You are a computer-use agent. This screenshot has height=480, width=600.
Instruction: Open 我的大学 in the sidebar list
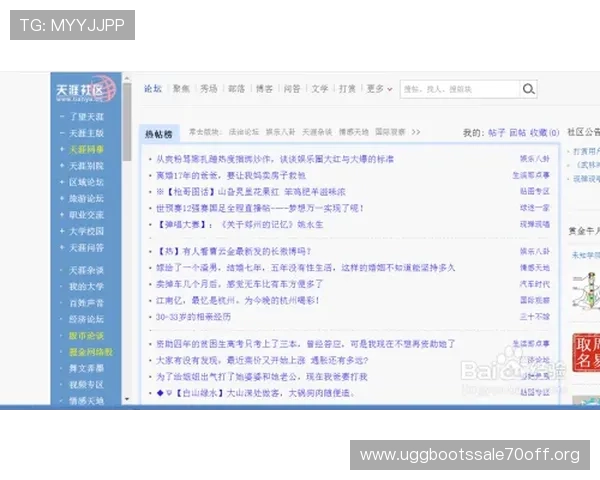point(86,287)
